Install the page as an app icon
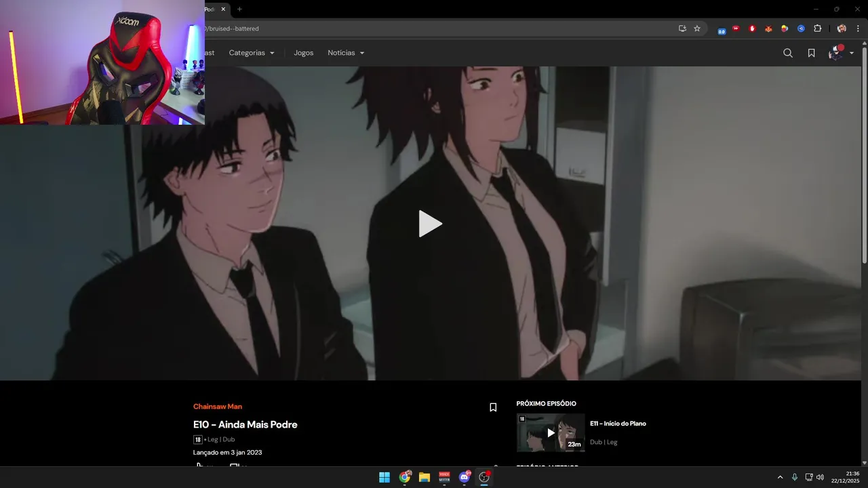The width and height of the screenshot is (868, 488). click(x=682, y=28)
